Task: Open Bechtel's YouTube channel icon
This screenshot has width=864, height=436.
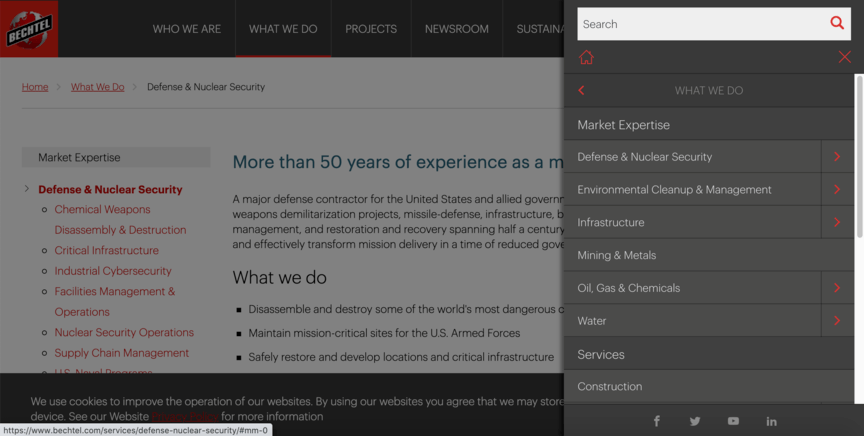Action: pyautogui.click(x=733, y=421)
